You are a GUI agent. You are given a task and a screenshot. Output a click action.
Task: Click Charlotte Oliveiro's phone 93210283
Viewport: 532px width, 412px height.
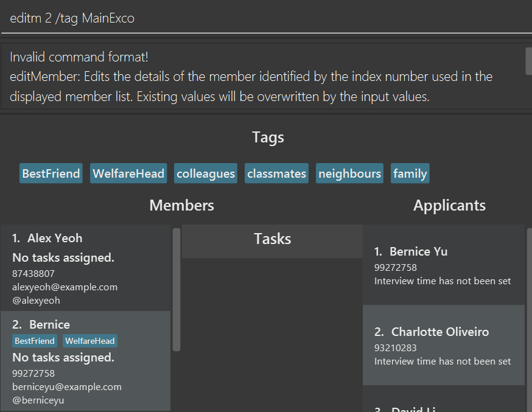[395, 348]
